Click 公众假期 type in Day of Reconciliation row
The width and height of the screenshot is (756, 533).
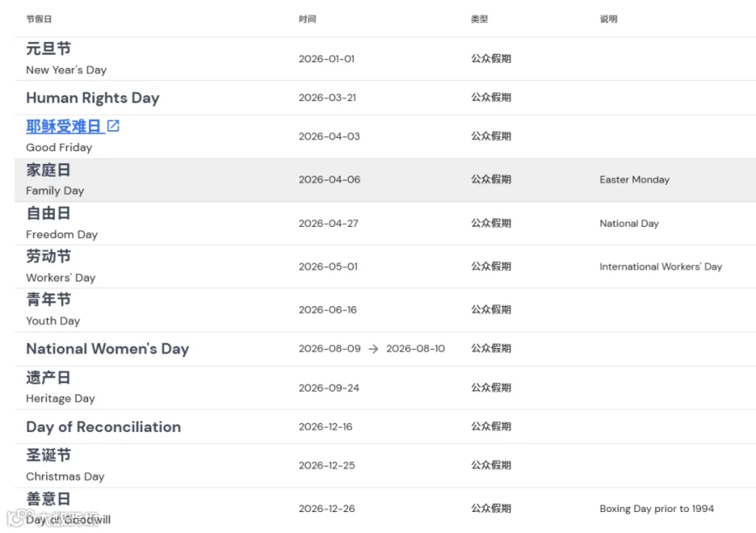[491, 426]
